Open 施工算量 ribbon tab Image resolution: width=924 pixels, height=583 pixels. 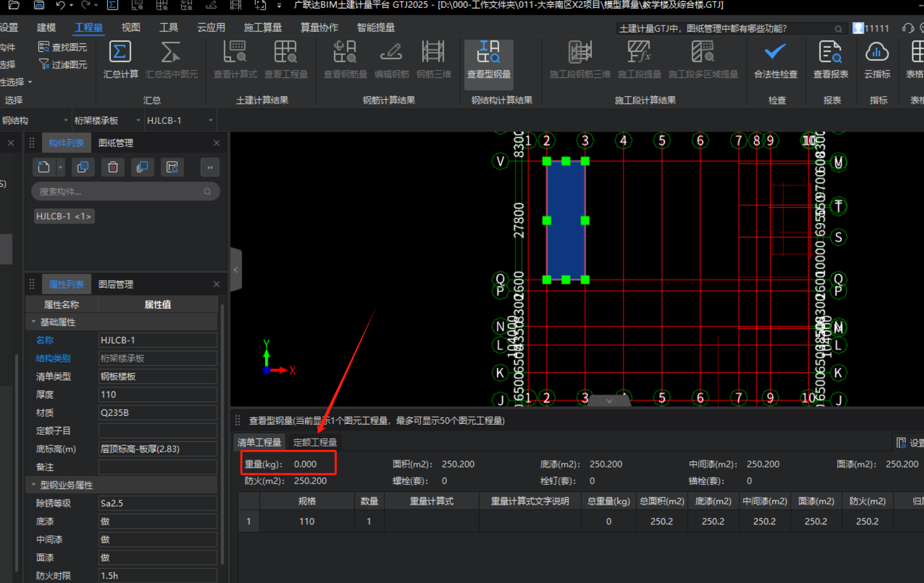(262, 28)
